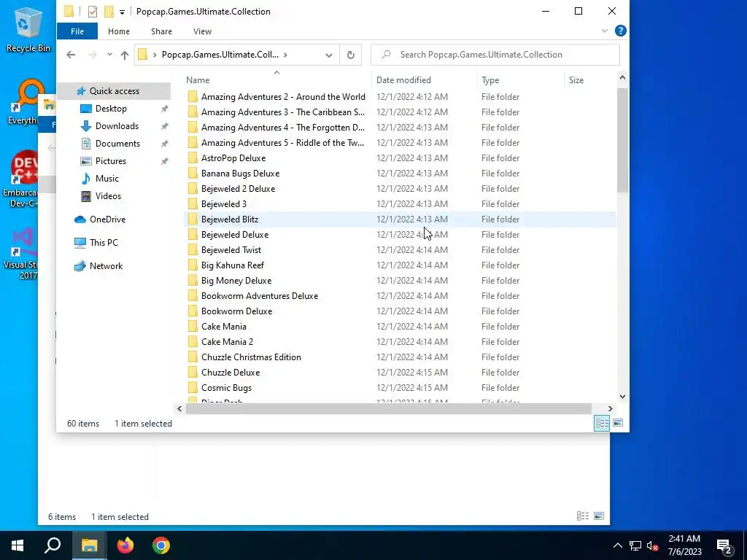Open Embarcadero Dev-C++ desktop shortcut
The width and height of the screenshot is (747, 560).
click(21, 179)
